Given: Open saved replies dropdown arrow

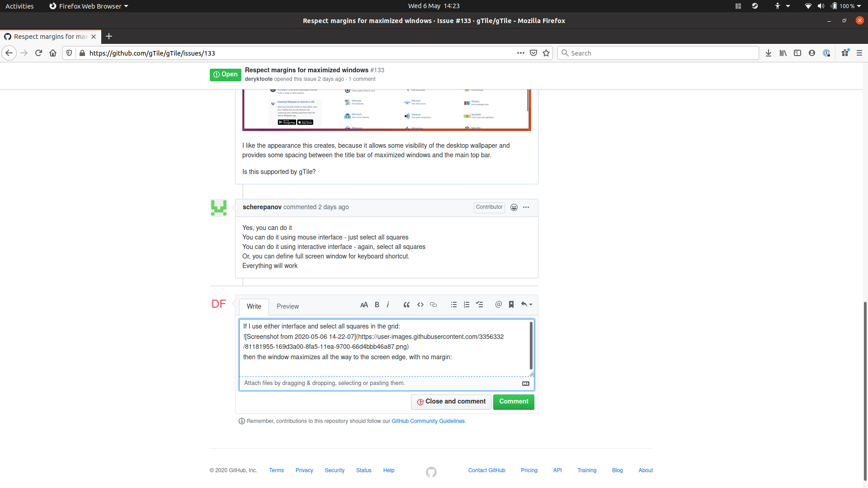Looking at the screenshot, I should (x=527, y=305).
